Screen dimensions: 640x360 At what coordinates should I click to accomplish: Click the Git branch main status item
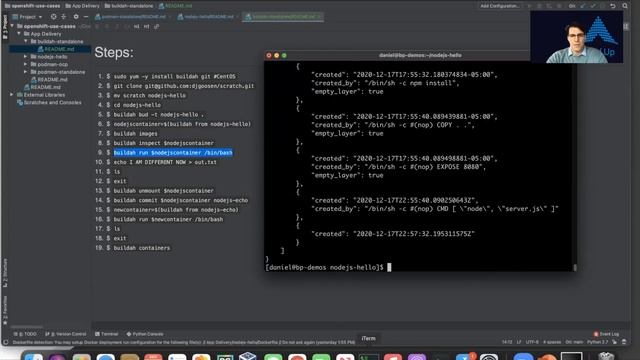574,342
